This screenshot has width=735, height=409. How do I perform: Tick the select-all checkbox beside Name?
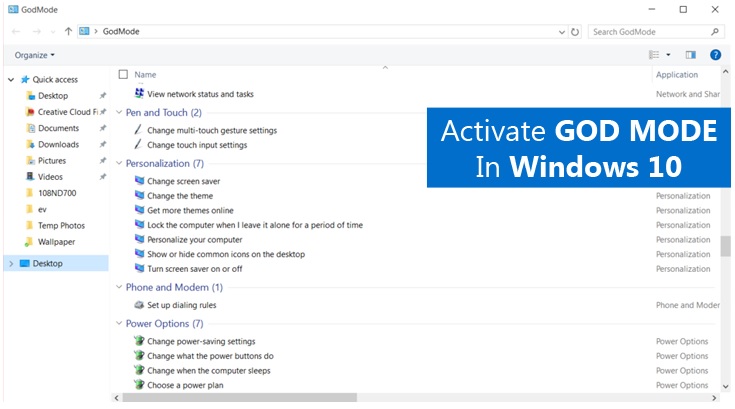pyautogui.click(x=123, y=74)
